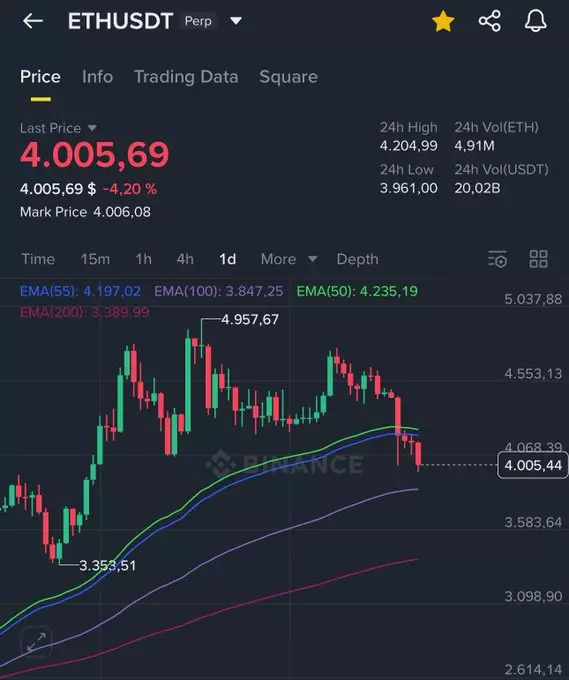Open price alert bell icon
Image resolution: width=569 pixels, height=680 pixels.
[536, 21]
